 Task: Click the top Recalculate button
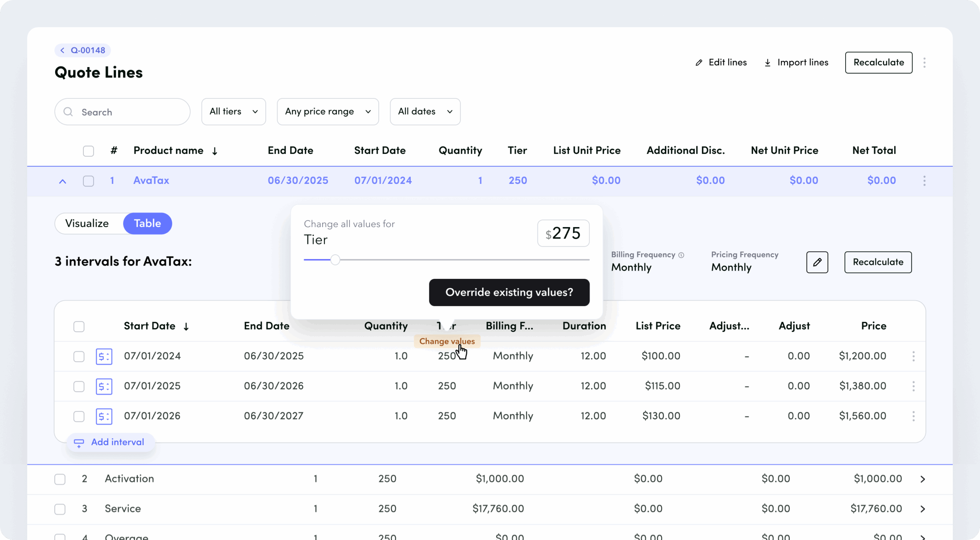pyautogui.click(x=879, y=62)
